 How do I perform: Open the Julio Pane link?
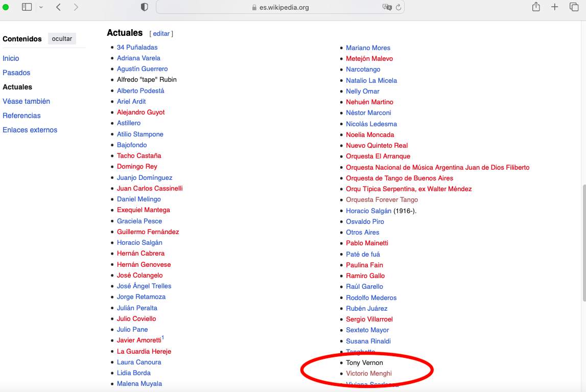(132, 330)
